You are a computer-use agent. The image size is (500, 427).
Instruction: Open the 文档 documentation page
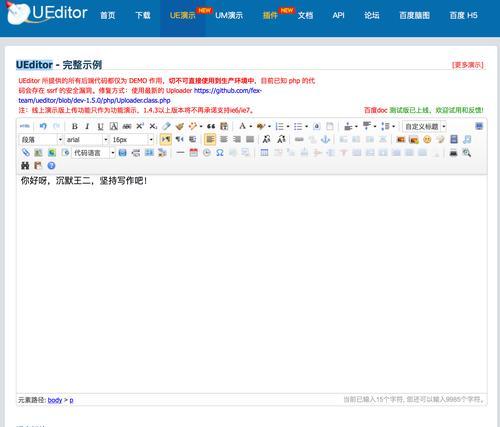pos(305,15)
